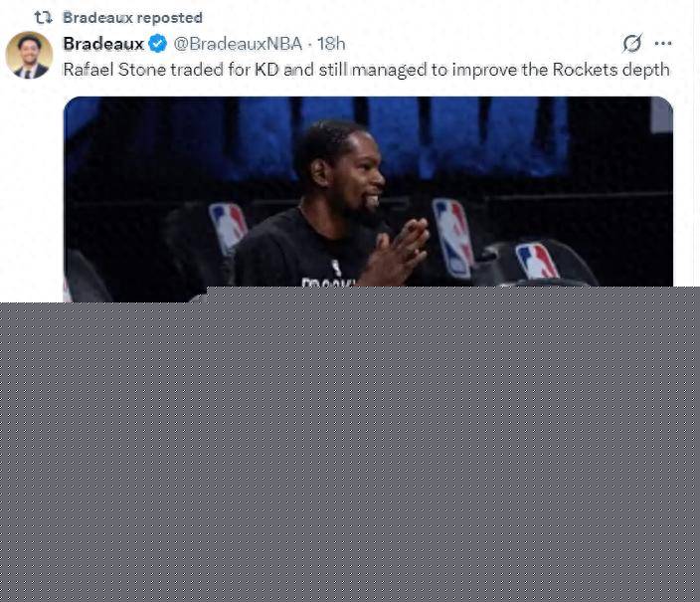
Task: Open the Grok explain post icon
Action: (632, 44)
